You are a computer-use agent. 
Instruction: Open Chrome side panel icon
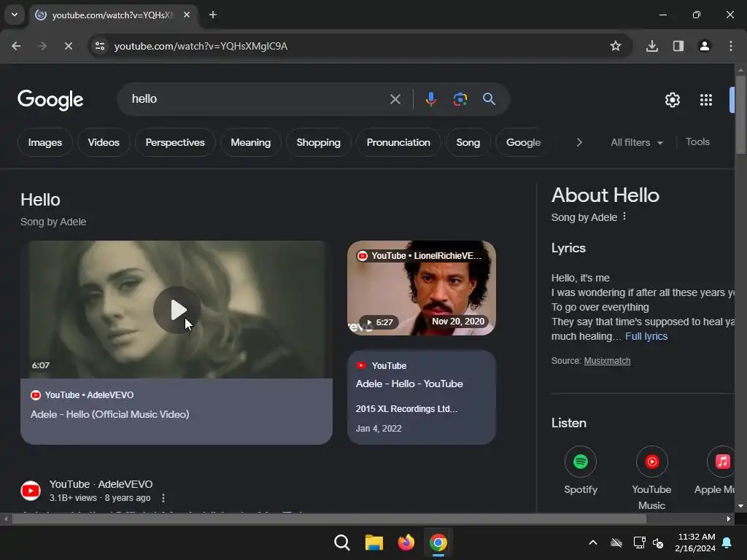click(x=678, y=46)
